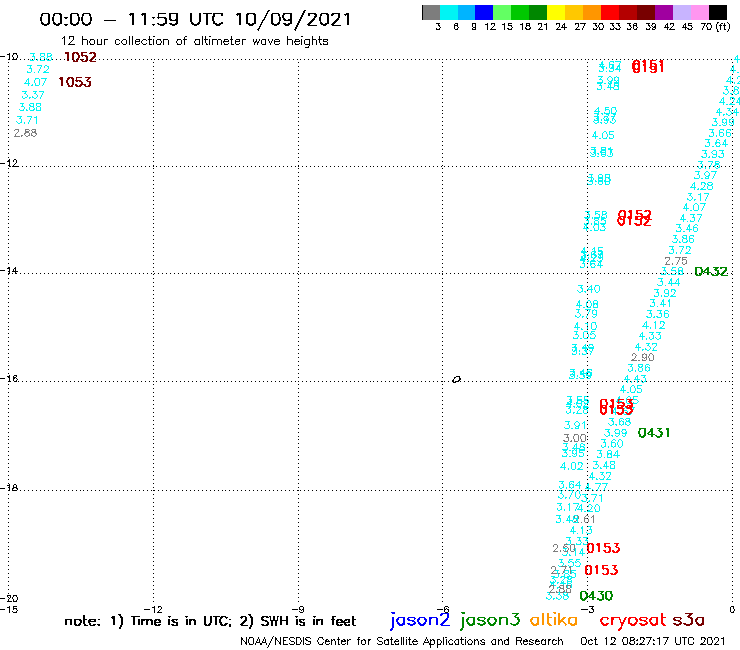Click the "0152" cryosat time label
The width and height of the screenshot is (740, 650).
pyautogui.click(x=634, y=218)
